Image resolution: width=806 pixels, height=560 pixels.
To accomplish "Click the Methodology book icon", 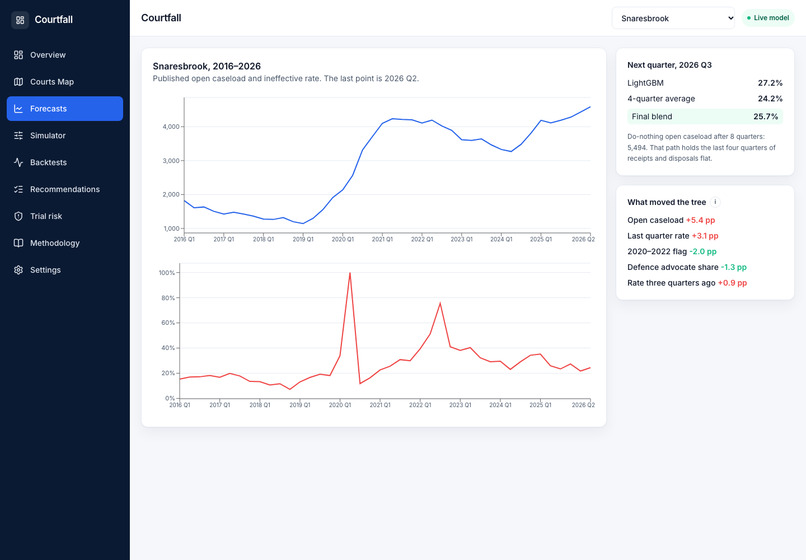I will coord(19,243).
